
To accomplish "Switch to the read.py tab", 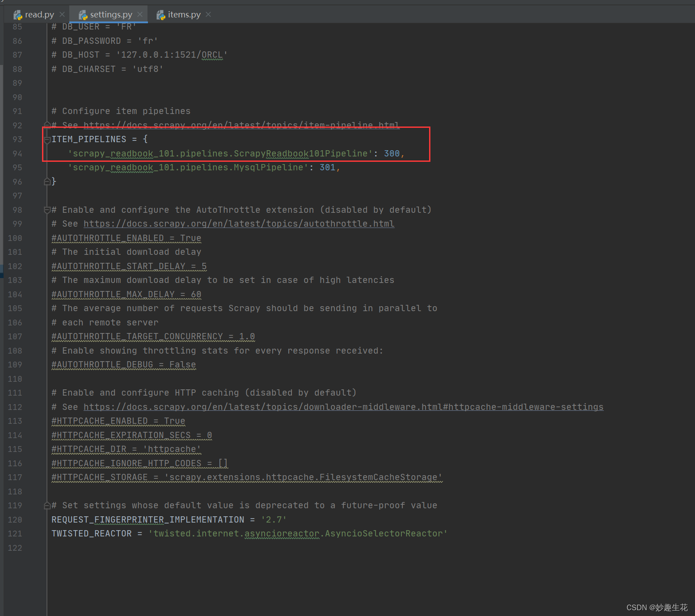I will pyautogui.click(x=38, y=14).
